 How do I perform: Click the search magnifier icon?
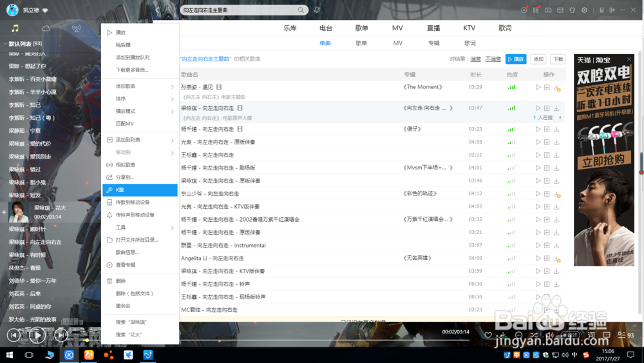tap(301, 10)
